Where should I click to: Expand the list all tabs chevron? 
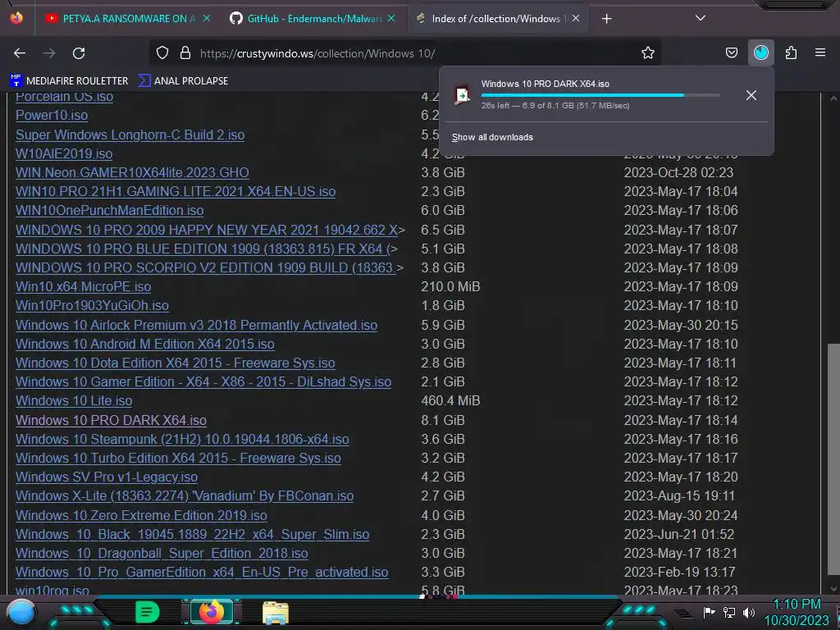[701, 18]
